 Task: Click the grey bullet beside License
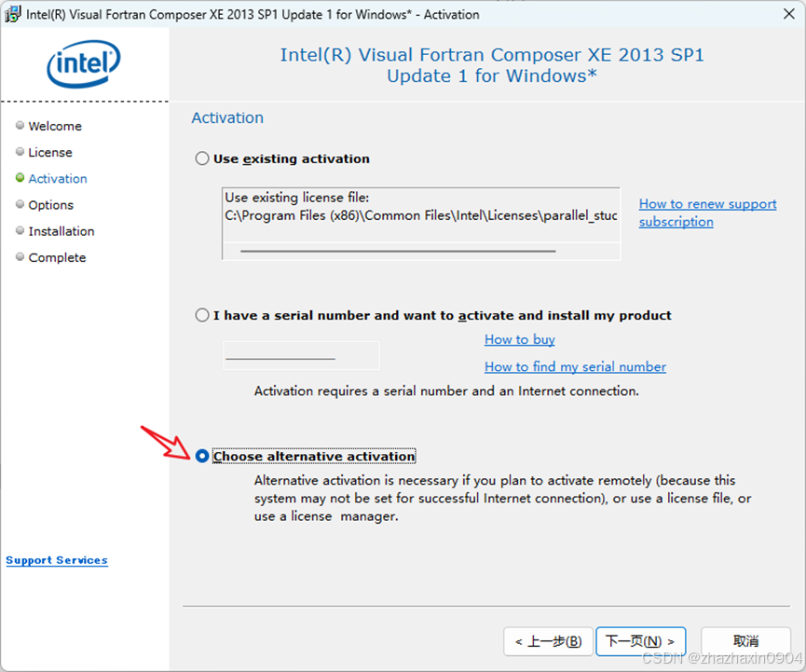(20, 151)
